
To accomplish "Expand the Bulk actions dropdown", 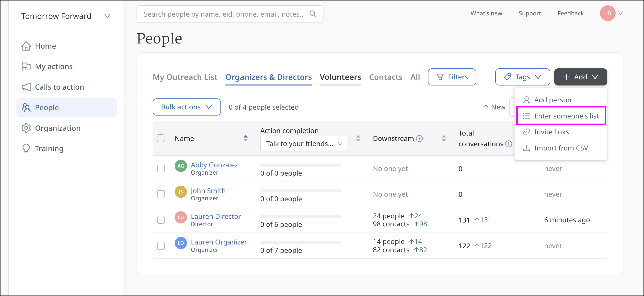I will click(186, 107).
